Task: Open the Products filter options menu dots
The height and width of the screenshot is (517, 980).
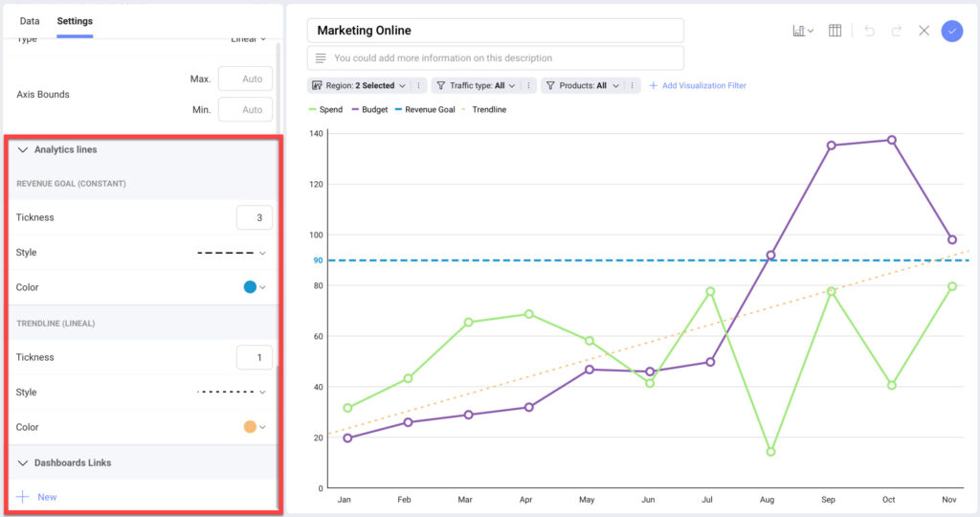Action: click(632, 85)
